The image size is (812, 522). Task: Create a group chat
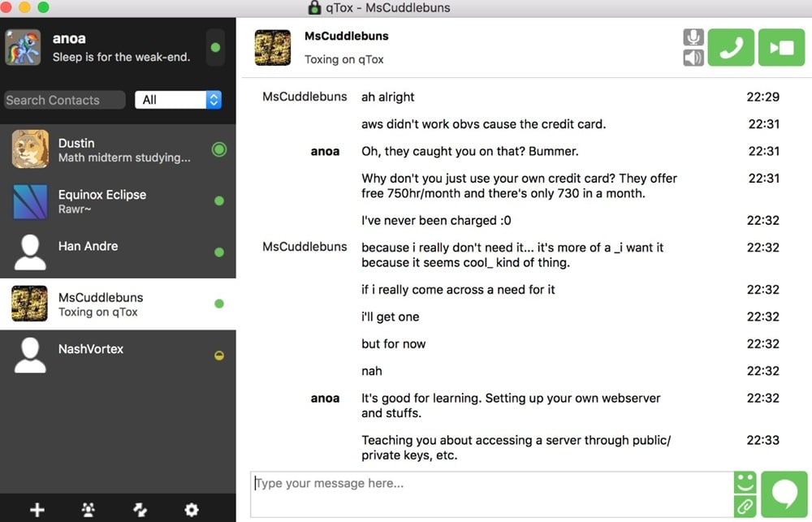(88, 510)
